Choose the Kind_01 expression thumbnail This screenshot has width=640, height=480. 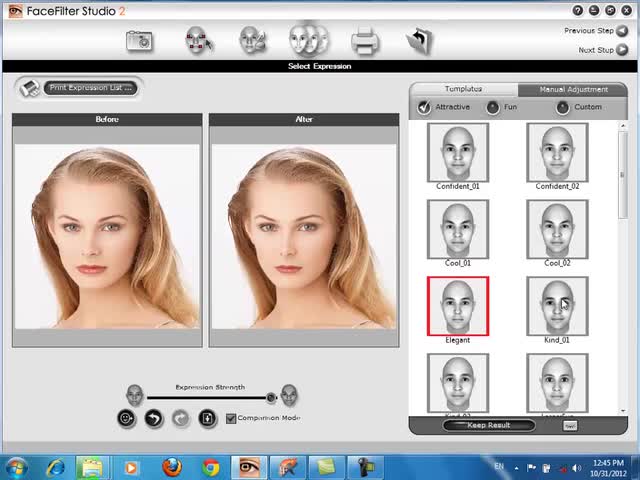557,306
